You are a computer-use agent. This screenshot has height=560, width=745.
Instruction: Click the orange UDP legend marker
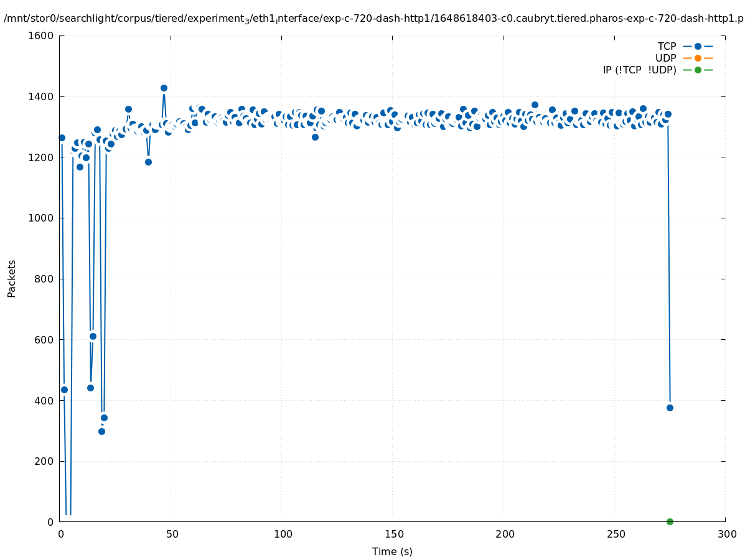(x=698, y=58)
